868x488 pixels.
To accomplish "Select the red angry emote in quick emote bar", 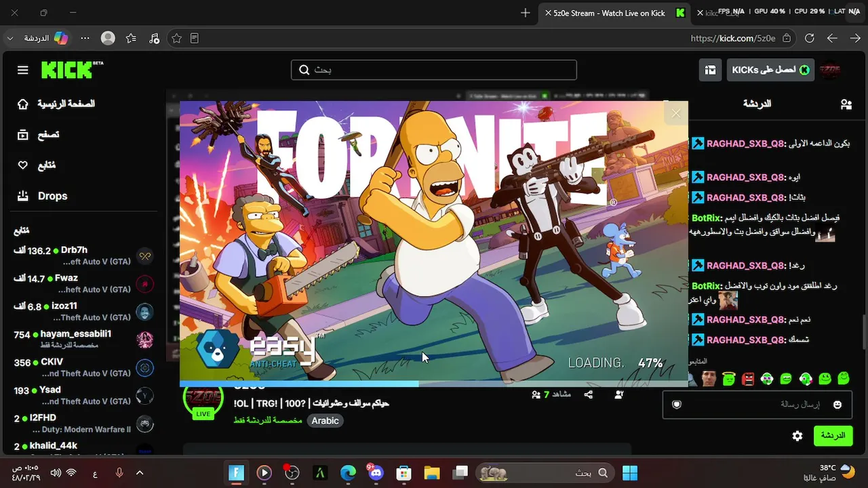I will point(748,379).
